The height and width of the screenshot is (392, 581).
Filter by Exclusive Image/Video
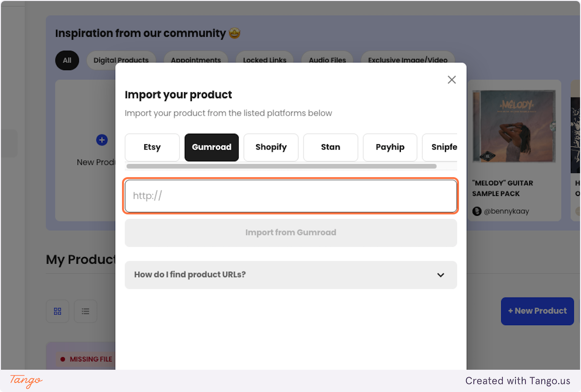408,60
